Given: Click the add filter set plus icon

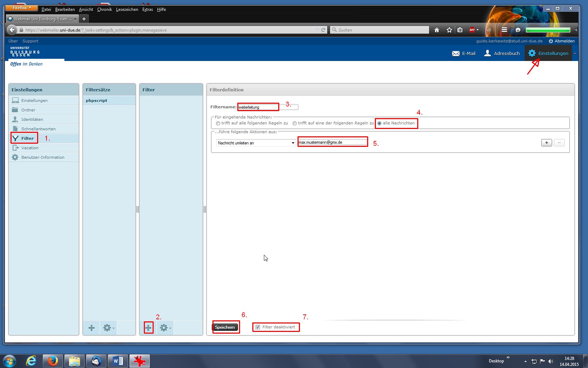Looking at the screenshot, I should 91,328.
